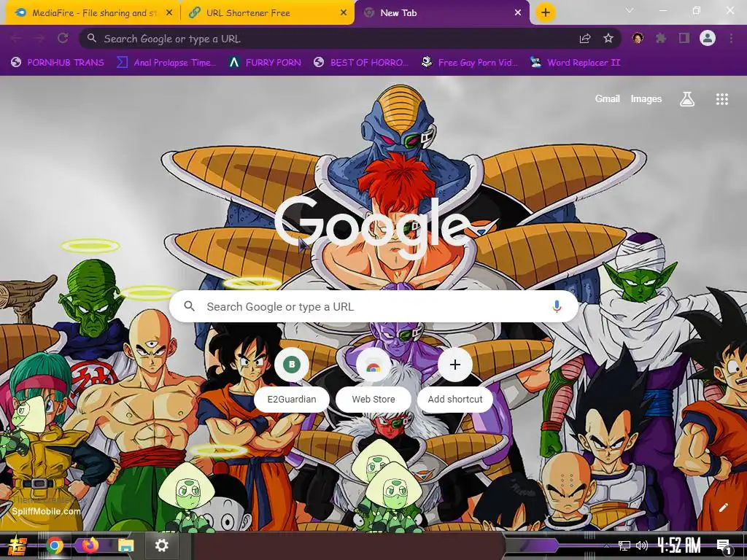Open the Chrome three-dot menu

731,38
